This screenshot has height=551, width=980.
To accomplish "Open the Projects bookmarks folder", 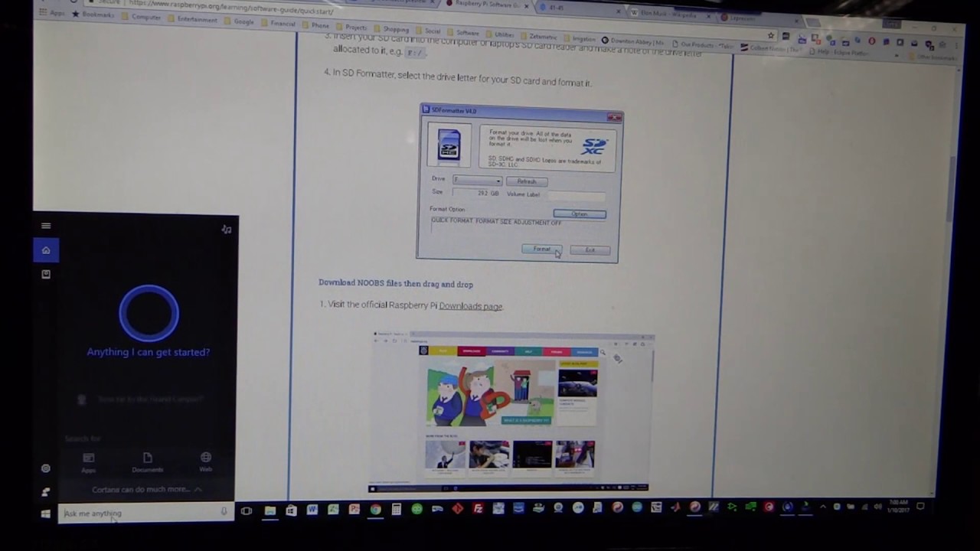I will pyautogui.click(x=351, y=28).
